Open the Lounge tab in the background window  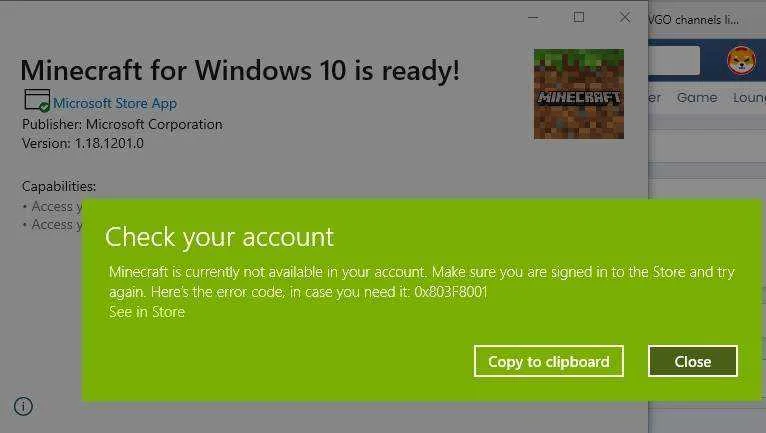(x=749, y=98)
